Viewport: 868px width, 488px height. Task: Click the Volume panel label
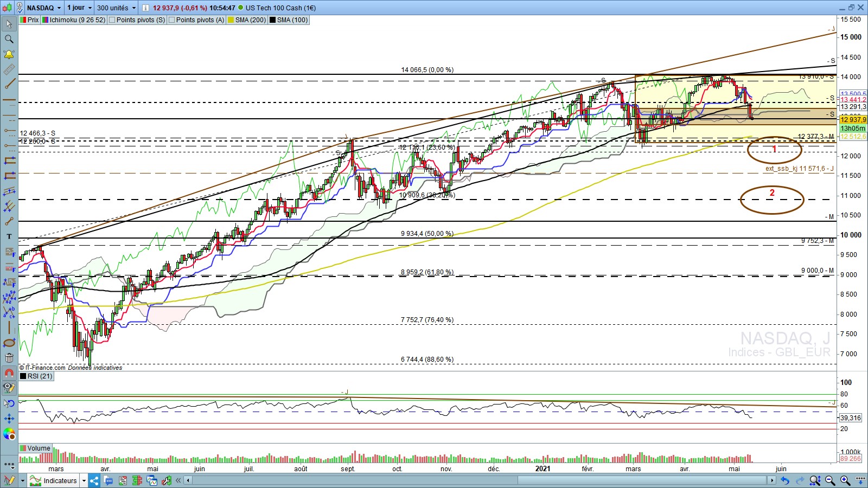point(38,448)
